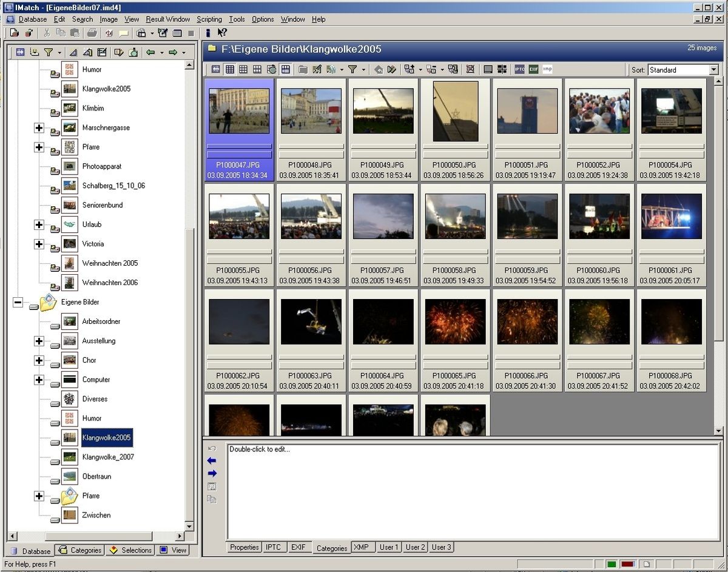Switch to the Categories panel tab

(x=79, y=550)
